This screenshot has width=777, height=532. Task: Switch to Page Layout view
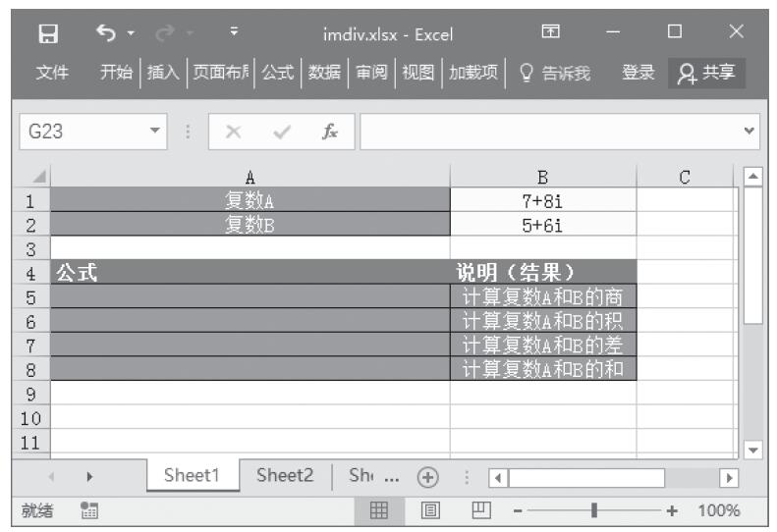tap(428, 510)
